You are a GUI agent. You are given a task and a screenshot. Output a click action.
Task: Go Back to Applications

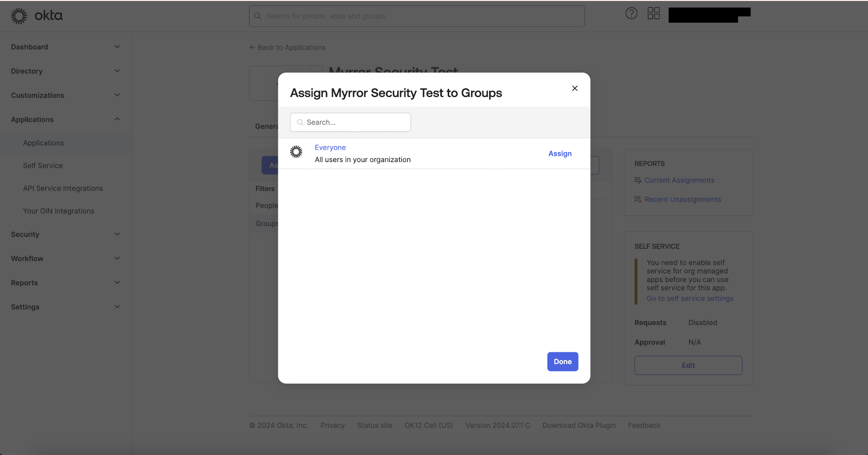291,47
